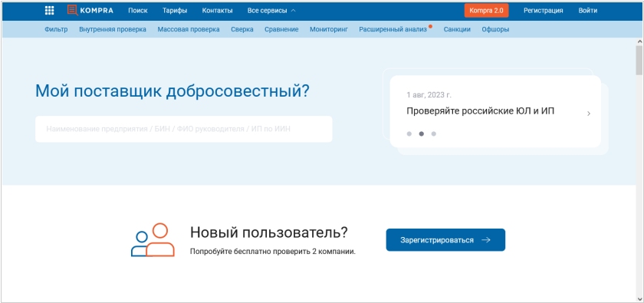644x303 pixels.
Task: Click the vertical scrollbar thumb
Action: point(639,61)
